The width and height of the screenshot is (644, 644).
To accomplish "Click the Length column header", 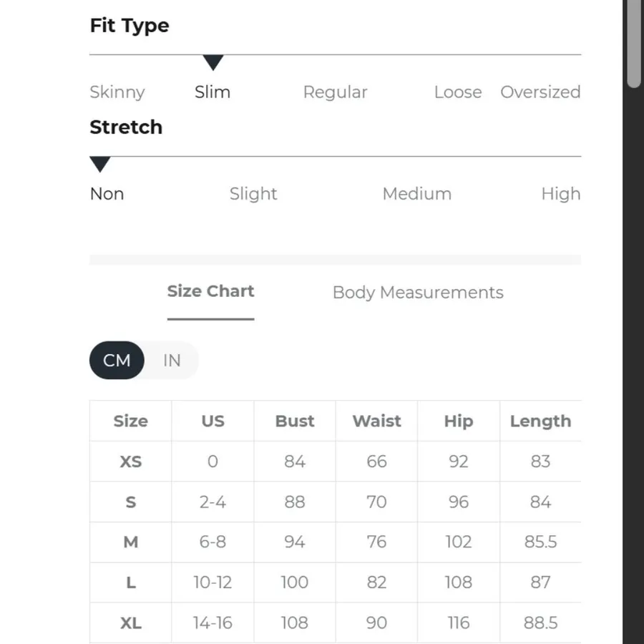I will (x=540, y=421).
